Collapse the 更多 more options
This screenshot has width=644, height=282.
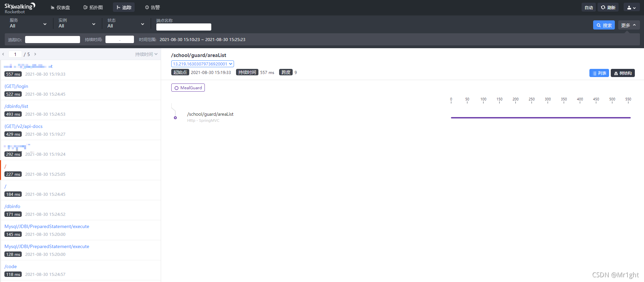pos(629,25)
